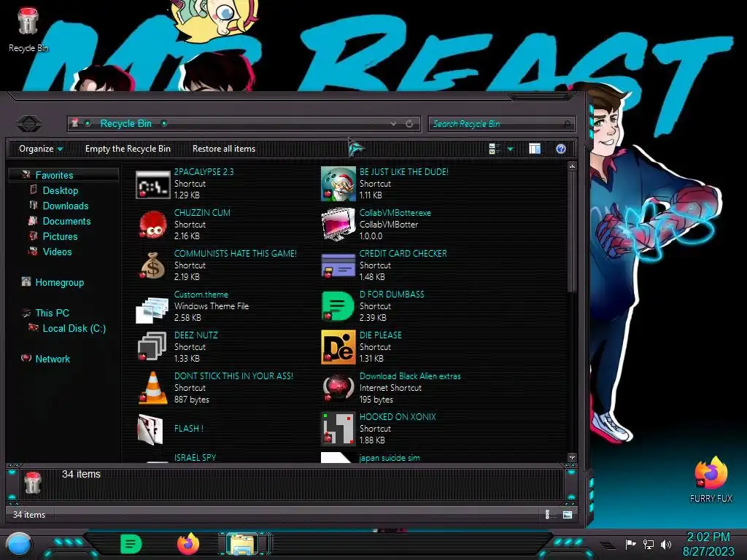Select Download Black Alien extras icon
The image size is (747, 560).
click(x=338, y=388)
